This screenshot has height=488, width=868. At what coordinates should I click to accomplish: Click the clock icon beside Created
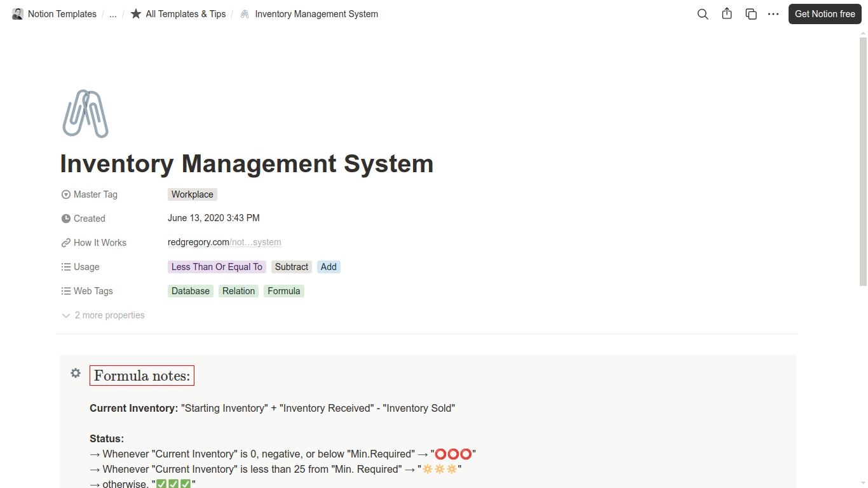point(66,219)
